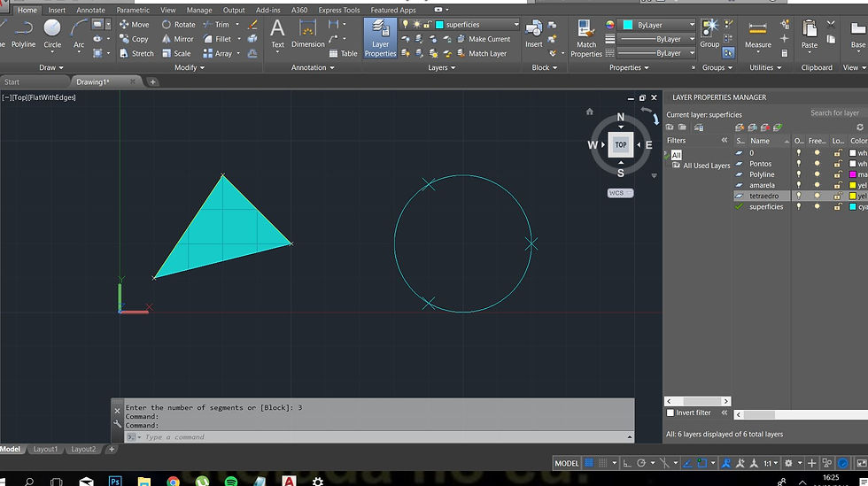Open the annotation scale 1:1 dropdown
This screenshot has height=486, width=868.
pyautogui.click(x=771, y=463)
